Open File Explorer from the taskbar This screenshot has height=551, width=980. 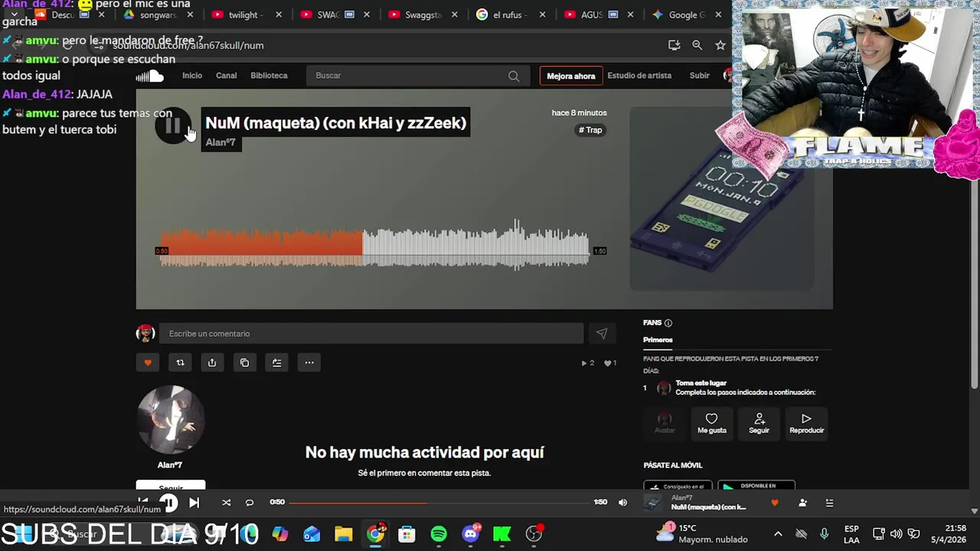pyautogui.click(x=344, y=534)
